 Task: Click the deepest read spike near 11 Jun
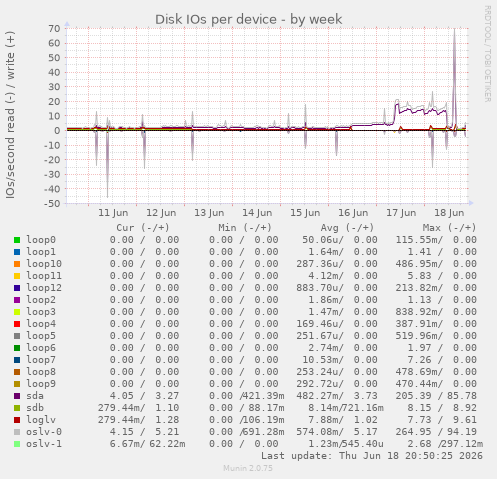pyautogui.click(x=107, y=163)
